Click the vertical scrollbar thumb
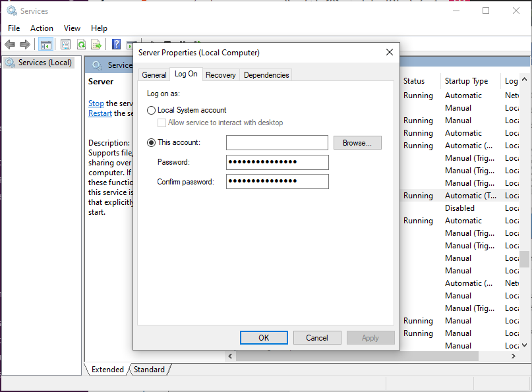This screenshot has height=392, width=532. point(525,259)
